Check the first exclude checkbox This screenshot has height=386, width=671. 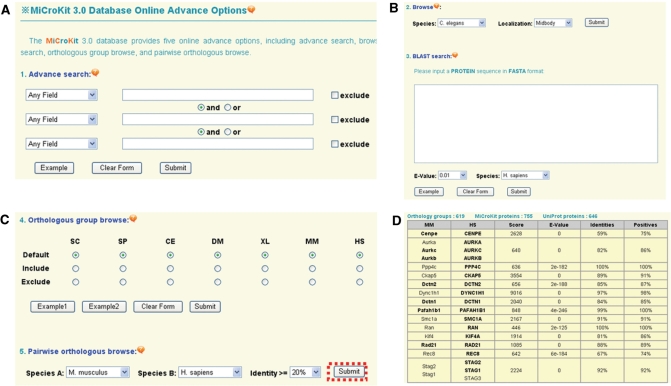coord(335,95)
